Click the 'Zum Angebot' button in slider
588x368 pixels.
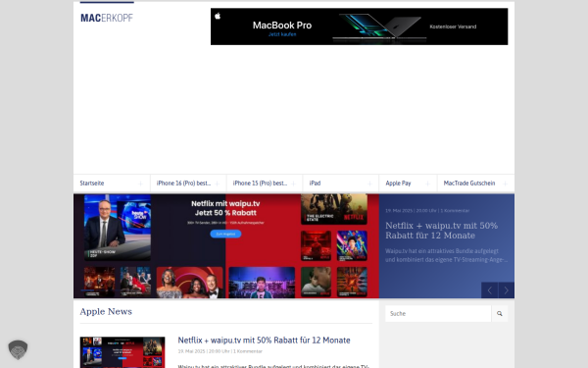point(225,234)
